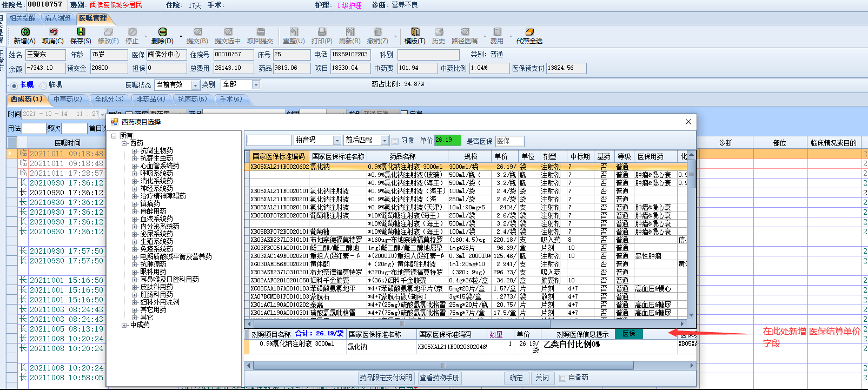Click the 住院号 00010757 field in patient form
The width and height of the screenshot is (868, 390).
pyautogui.click(x=234, y=55)
